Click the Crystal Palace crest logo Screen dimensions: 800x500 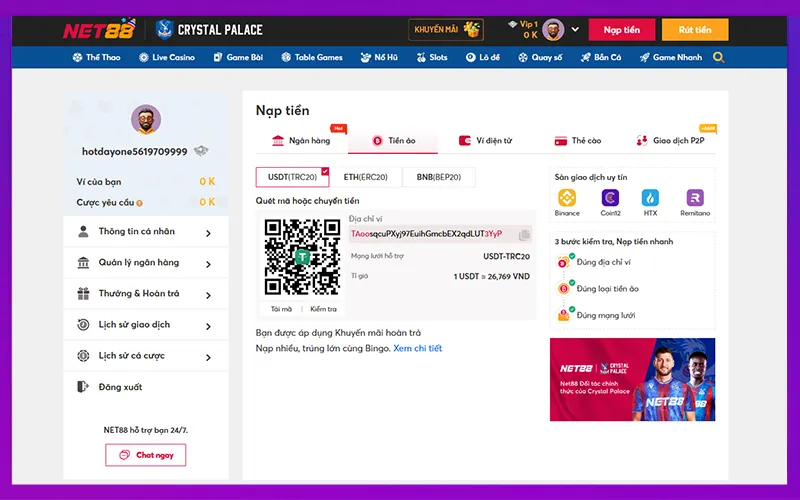pos(164,30)
